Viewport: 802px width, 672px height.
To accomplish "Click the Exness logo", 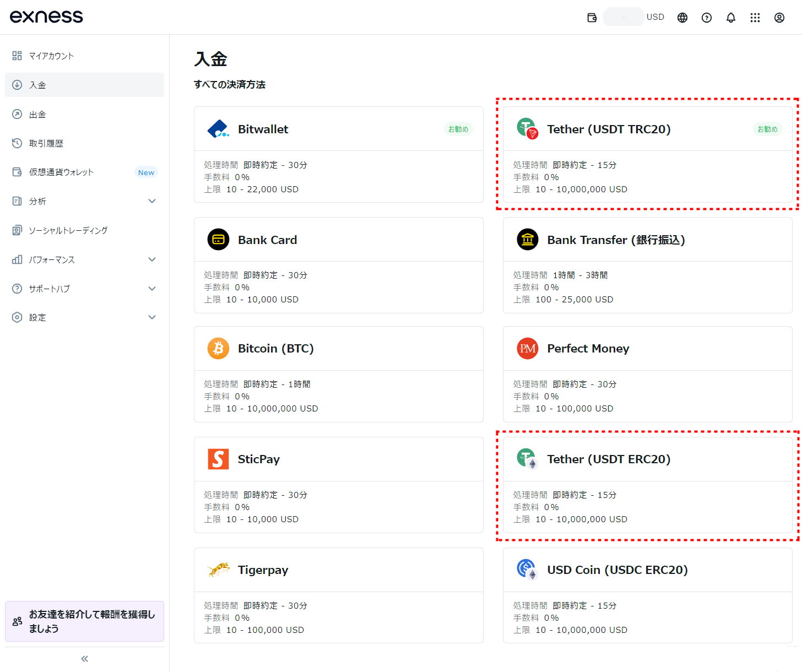I will pyautogui.click(x=46, y=17).
